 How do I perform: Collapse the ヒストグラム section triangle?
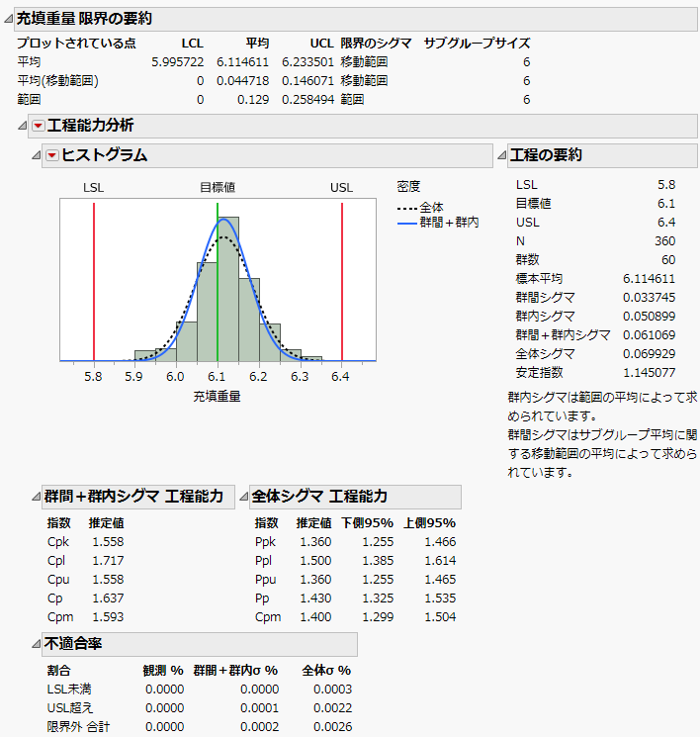tap(36, 155)
